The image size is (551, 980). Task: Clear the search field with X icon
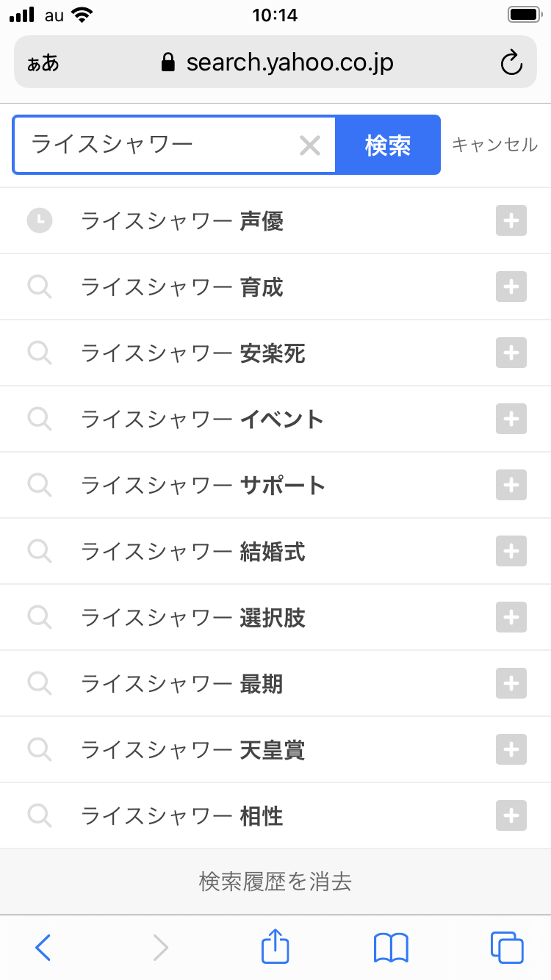tap(310, 145)
